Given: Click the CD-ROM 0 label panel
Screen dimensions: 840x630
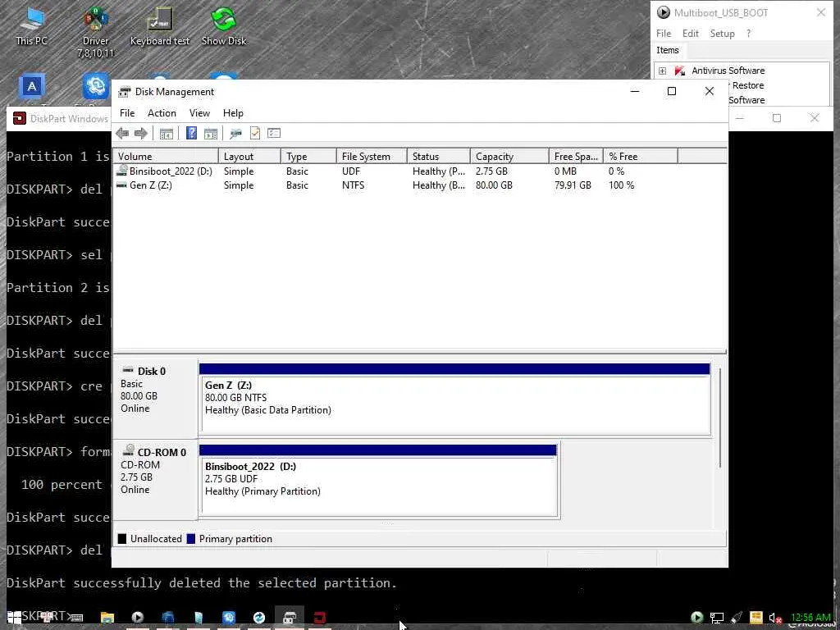Looking at the screenshot, I should pos(155,479).
